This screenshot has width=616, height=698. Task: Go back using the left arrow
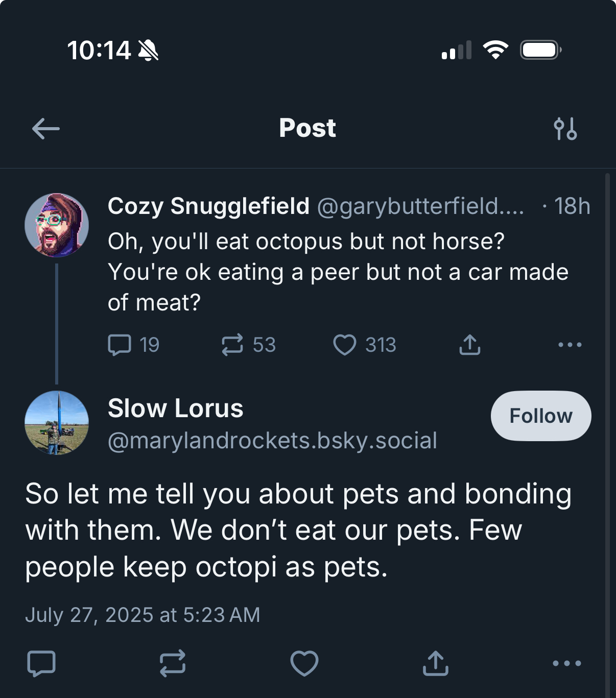point(46,129)
